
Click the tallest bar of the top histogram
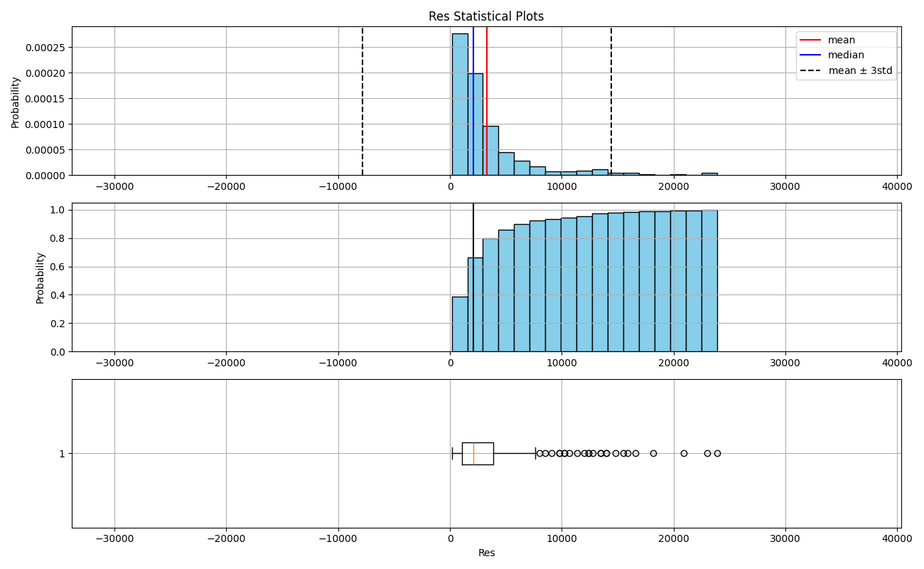point(460,104)
